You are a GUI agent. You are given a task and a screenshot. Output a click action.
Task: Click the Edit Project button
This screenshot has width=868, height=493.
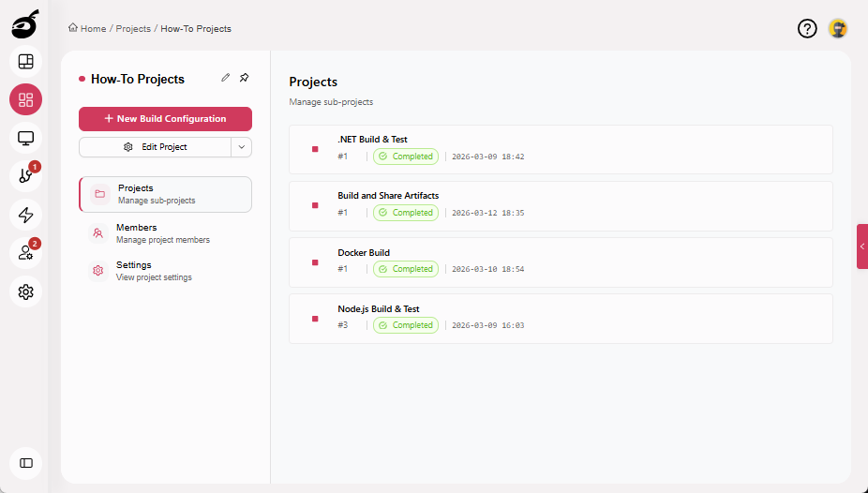pos(155,147)
